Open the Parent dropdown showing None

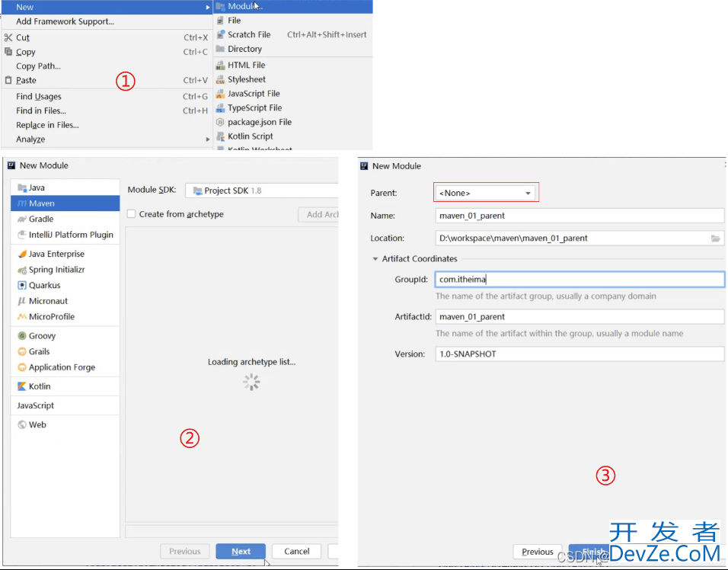(x=486, y=193)
